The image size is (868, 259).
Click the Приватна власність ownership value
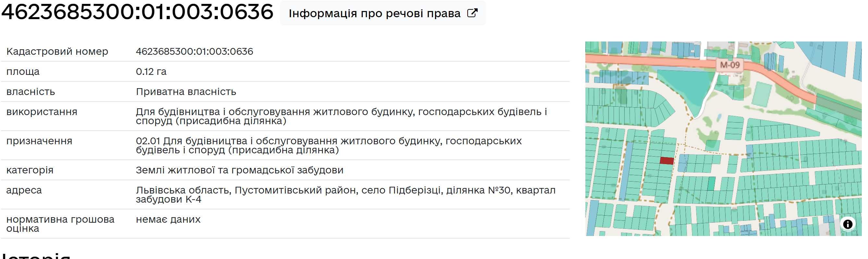pos(186,92)
